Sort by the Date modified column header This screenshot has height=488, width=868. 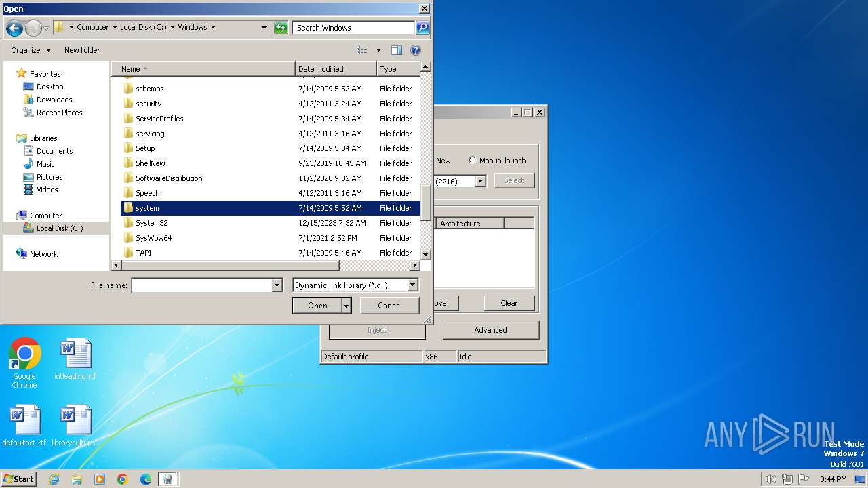[x=336, y=69]
